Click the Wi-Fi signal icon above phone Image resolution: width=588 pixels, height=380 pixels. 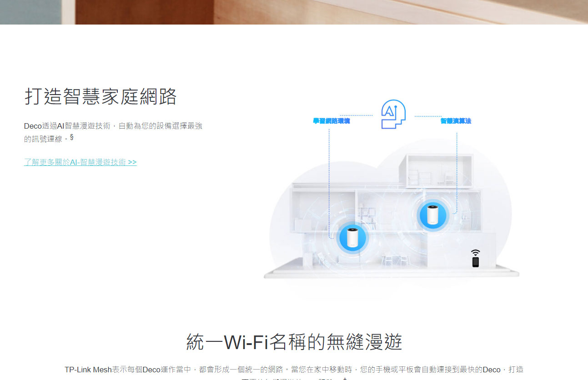point(476,253)
